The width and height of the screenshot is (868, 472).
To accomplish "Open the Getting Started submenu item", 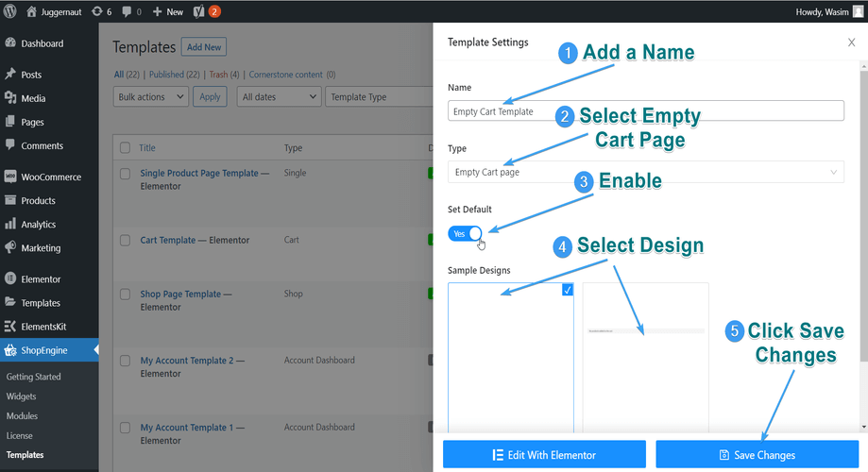I will [x=33, y=377].
